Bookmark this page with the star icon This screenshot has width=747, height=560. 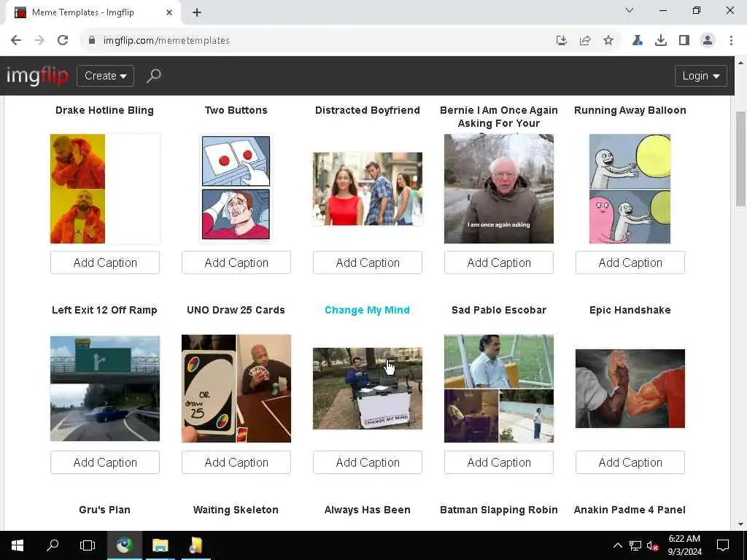[x=608, y=41]
